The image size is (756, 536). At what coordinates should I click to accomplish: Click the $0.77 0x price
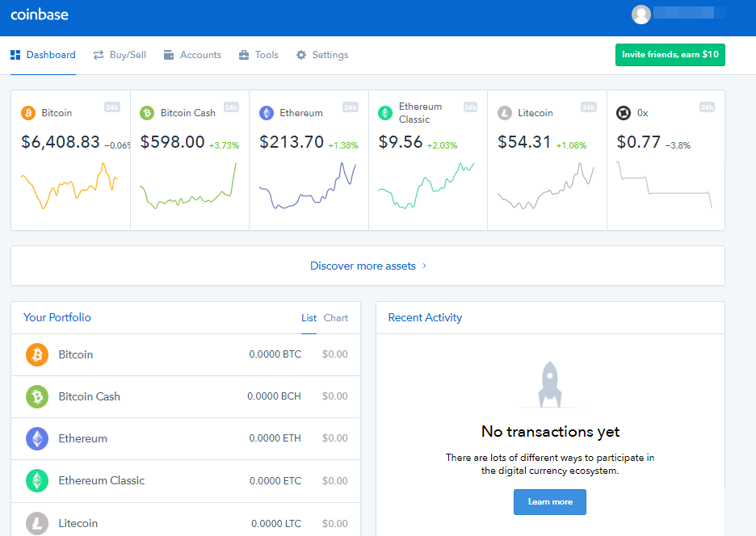coord(639,142)
